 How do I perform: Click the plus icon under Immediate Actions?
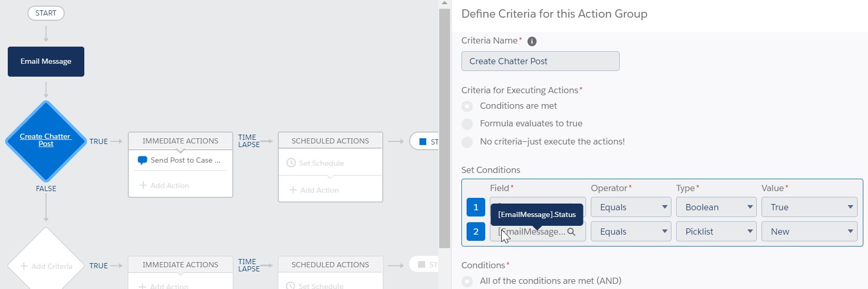click(143, 185)
